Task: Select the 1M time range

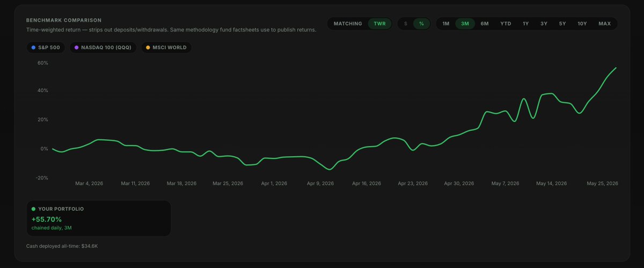Action: pyautogui.click(x=446, y=24)
